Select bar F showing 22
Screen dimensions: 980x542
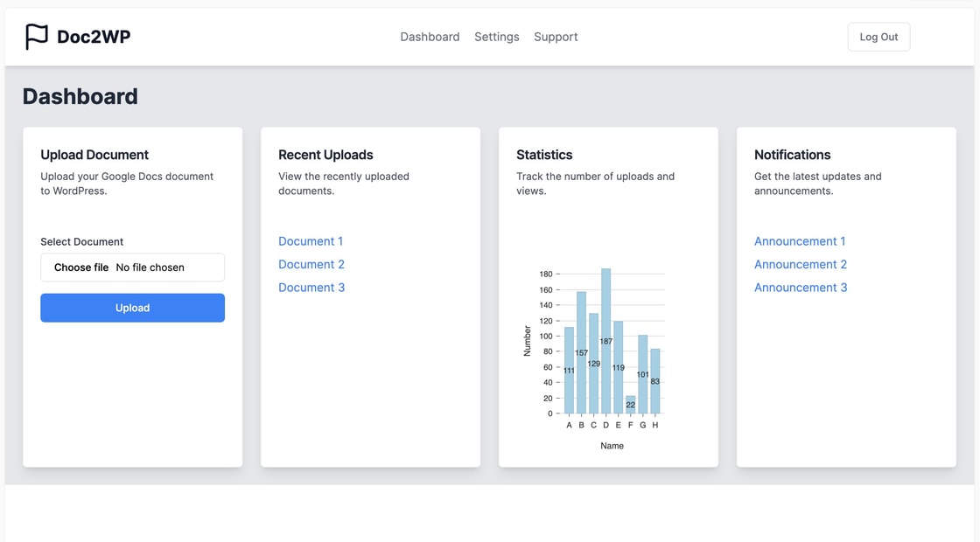[631, 405]
